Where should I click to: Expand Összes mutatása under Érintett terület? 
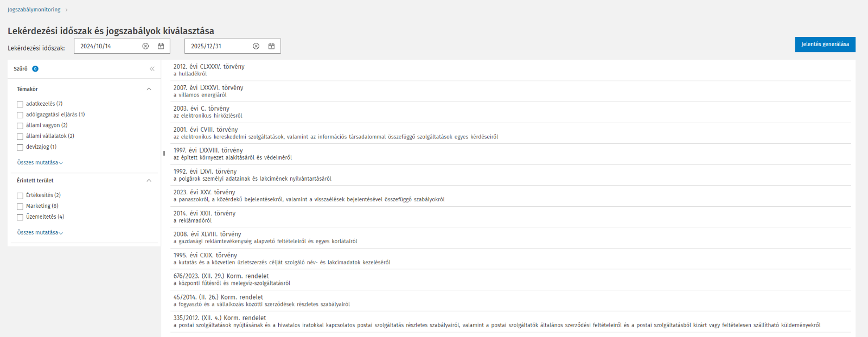[40, 233]
